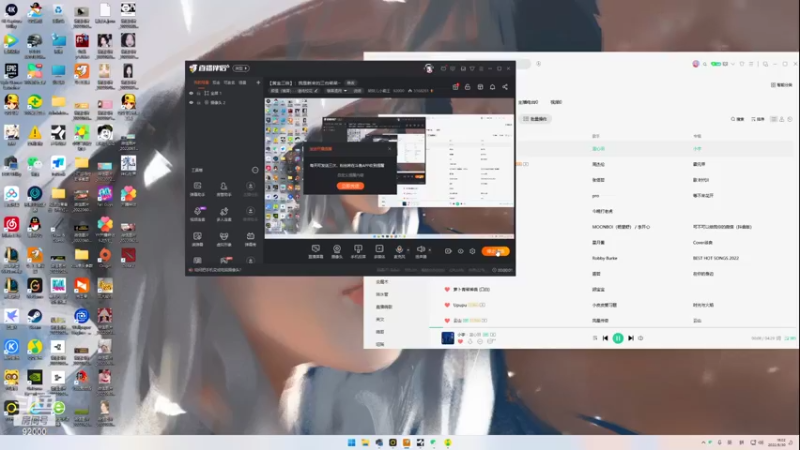The height and width of the screenshot is (450, 800).
Task: Open Windows Start button on taskbar
Action: (x=352, y=442)
